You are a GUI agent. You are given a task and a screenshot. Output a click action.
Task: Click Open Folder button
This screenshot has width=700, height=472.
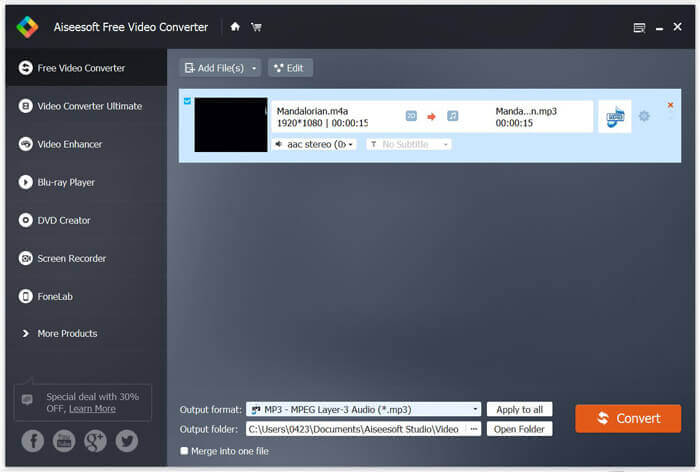pyautogui.click(x=520, y=429)
